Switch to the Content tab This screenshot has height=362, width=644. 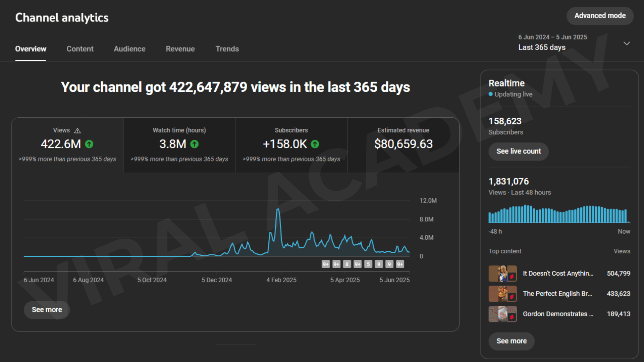[x=80, y=49]
